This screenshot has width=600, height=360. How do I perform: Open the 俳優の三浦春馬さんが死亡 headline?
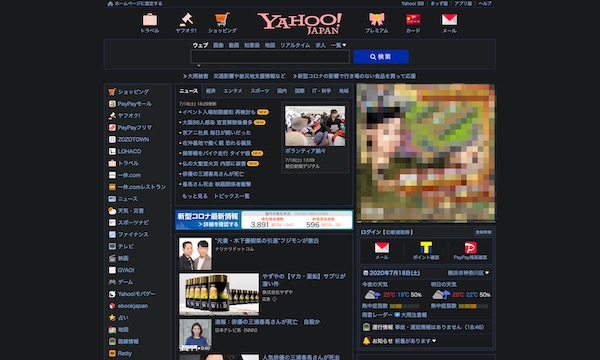[213, 174]
